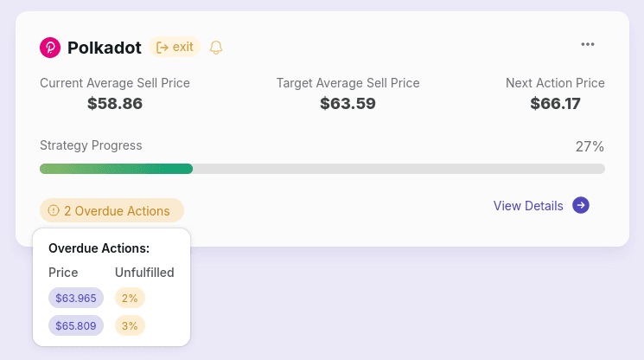The image size is (644, 360).
Task: Select the $65.809 overdue price chip
Action: pos(76,325)
